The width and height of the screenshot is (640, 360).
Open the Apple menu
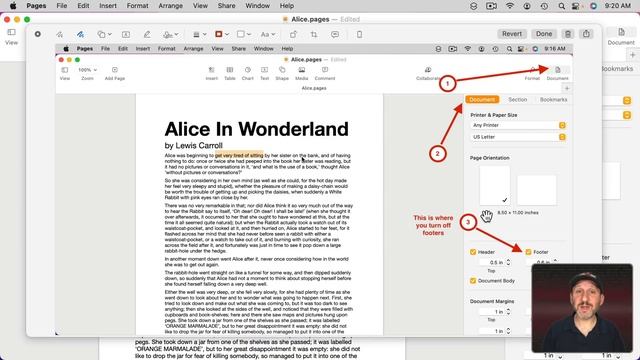pyautogui.click(x=13, y=6)
